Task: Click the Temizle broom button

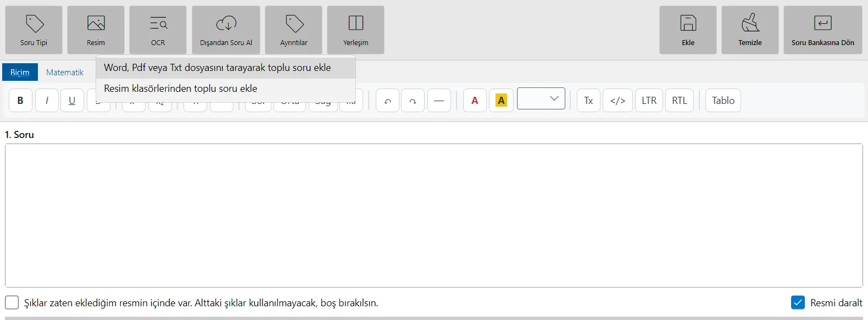Action: pyautogui.click(x=750, y=30)
